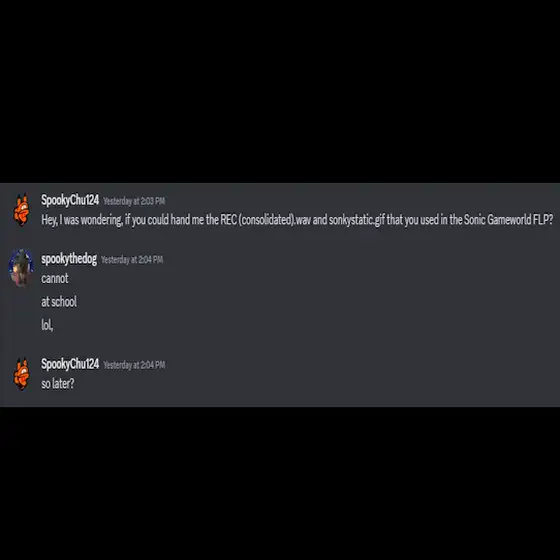Open the spookythedog username
The width and height of the screenshot is (560, 560).
coord(69,259)
